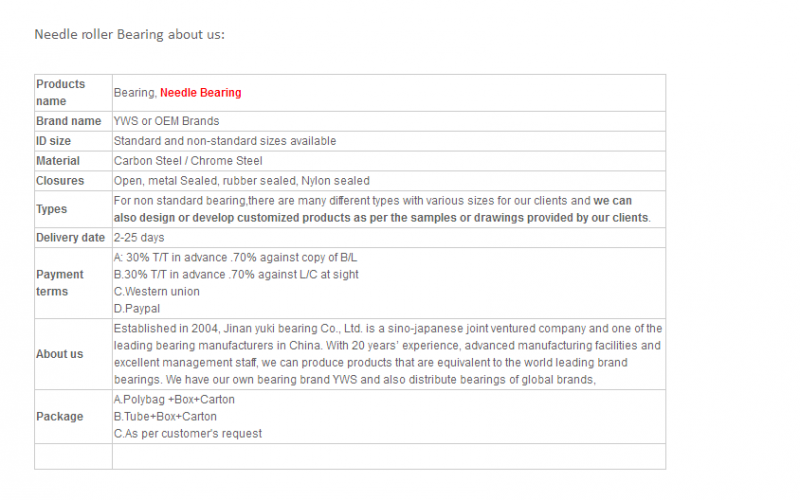Click the C.Western union payment option
The image size is (800, 500).
(x=157, y=291)
